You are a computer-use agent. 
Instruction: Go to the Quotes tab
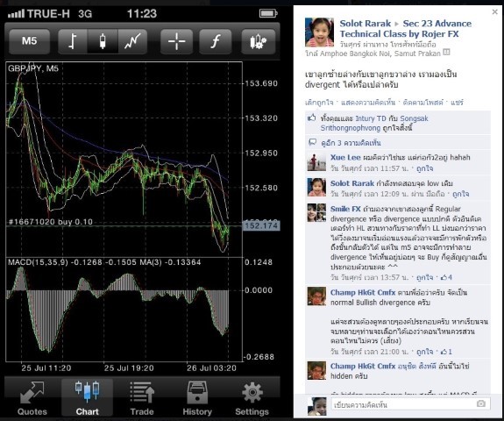click(32, 398)
